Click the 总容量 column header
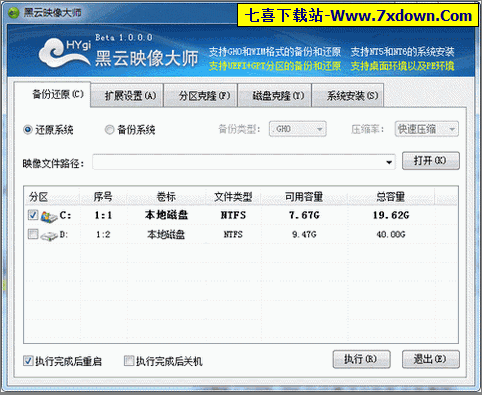 click(391, 197)
